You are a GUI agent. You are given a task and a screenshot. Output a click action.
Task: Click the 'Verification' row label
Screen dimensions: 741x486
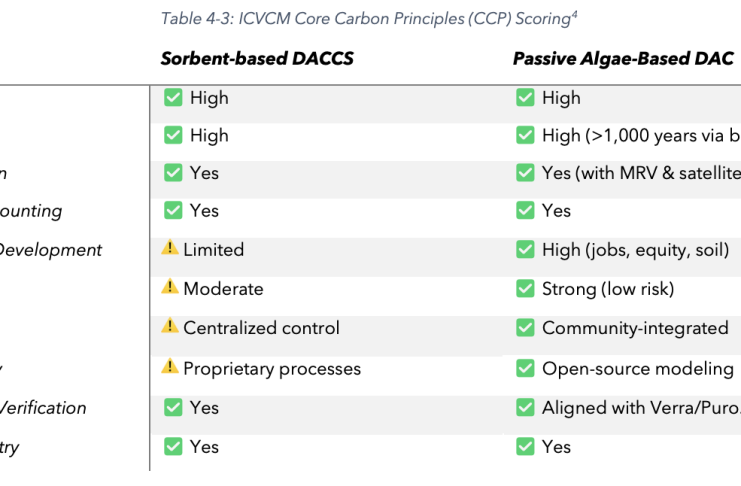42,408
